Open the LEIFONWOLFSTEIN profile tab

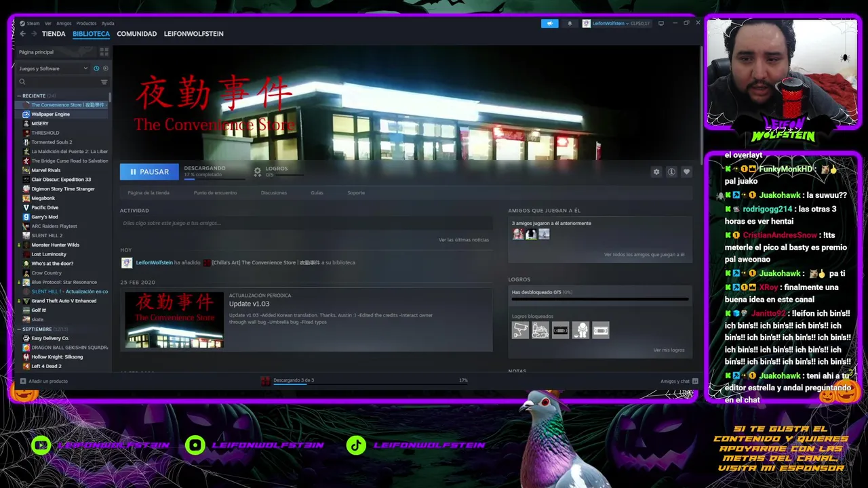coord(193,34)
